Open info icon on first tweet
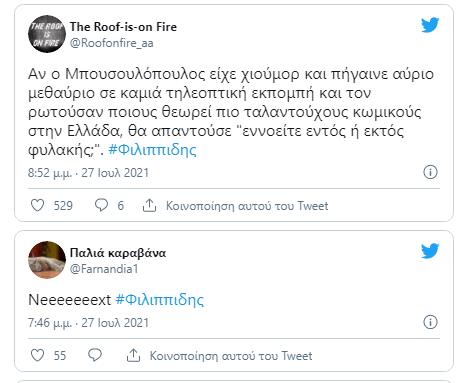462x383 pixels. pos(430,172)
